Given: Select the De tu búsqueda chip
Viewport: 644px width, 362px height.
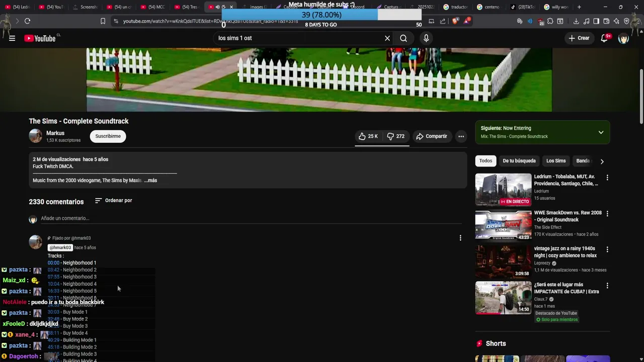Looking at the screenshot, I should 519,161.
